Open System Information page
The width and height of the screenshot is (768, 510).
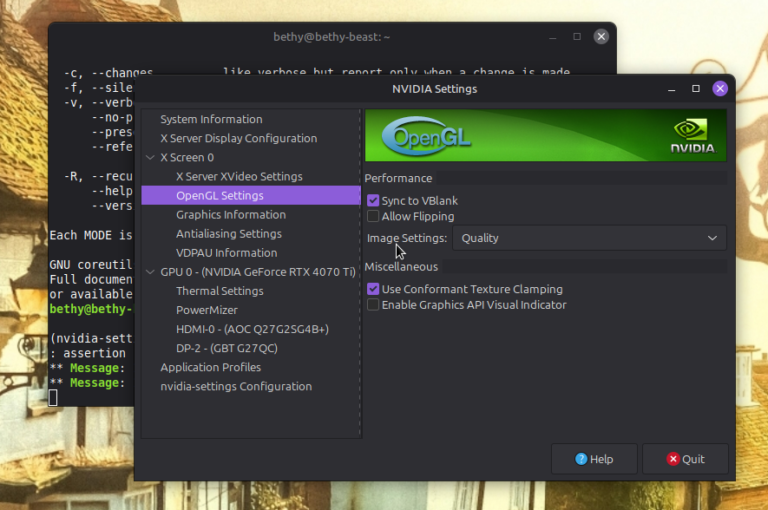[x=211, y=119]
